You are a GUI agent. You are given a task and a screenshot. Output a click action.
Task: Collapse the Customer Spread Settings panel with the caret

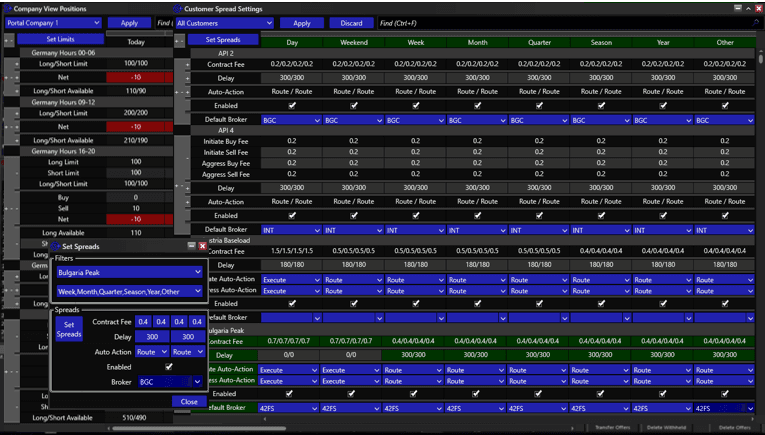coord(748,8)
